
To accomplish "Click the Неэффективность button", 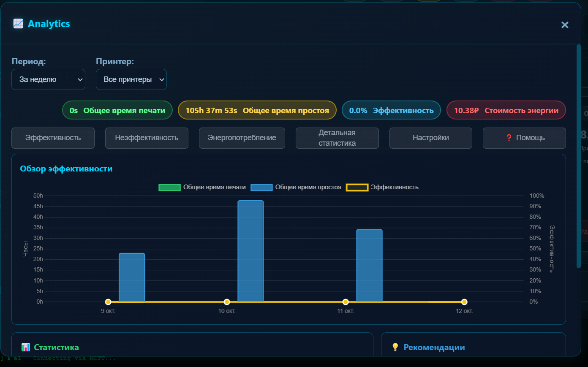I will [147, 138].
